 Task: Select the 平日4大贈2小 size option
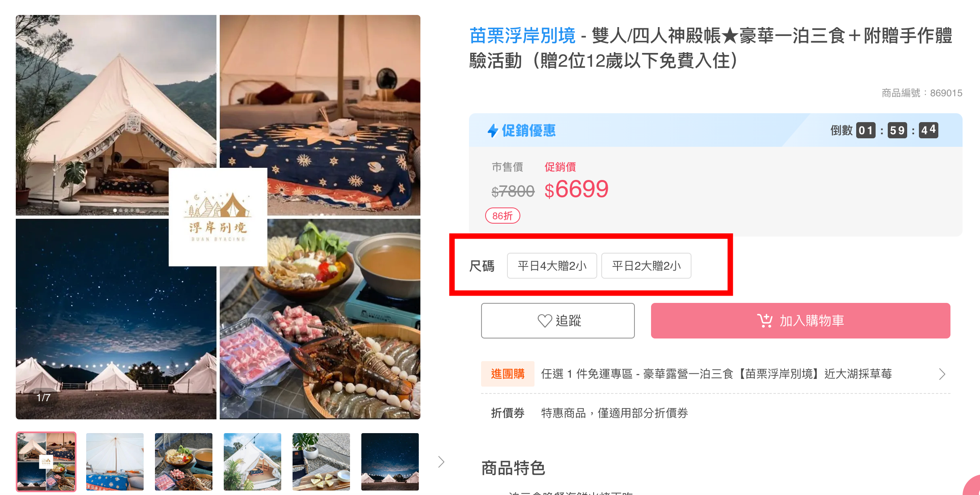coord(552,266)
